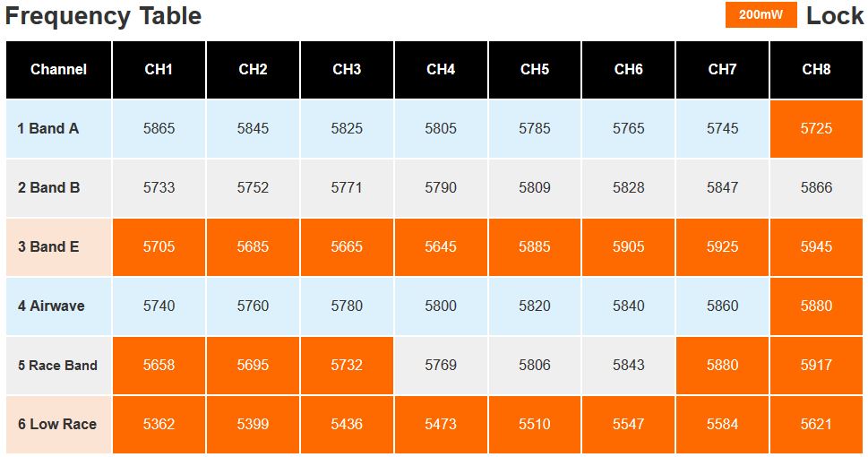
Task: Pick Race Band frequency 5769
Action: click(x=441, y=365)
